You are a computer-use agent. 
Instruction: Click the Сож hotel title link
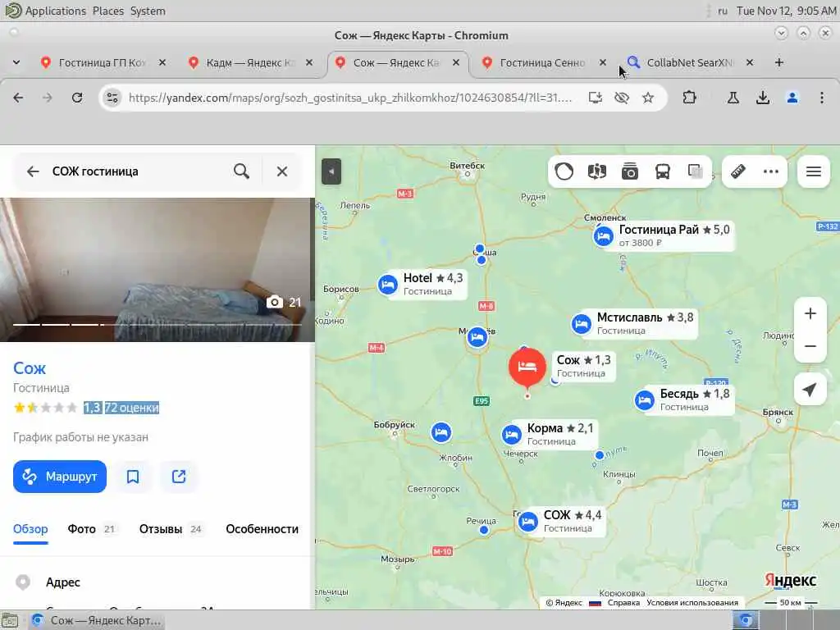tap(30, 368)
